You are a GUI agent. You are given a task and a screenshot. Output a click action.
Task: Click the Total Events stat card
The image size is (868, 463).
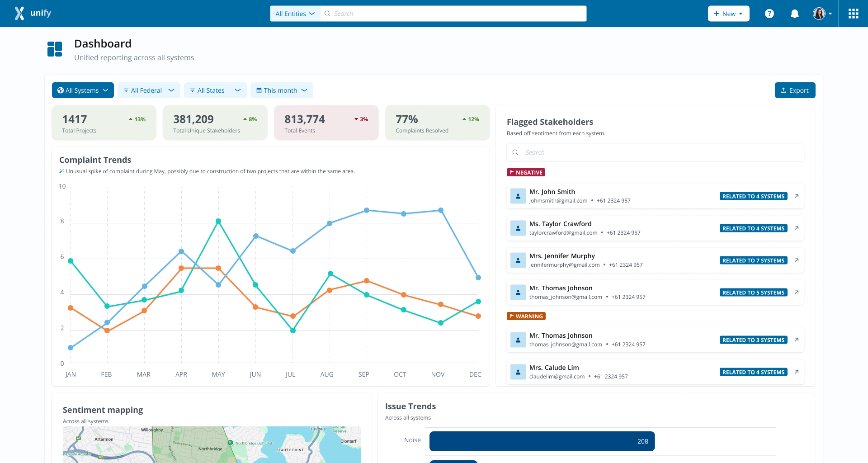326,123
